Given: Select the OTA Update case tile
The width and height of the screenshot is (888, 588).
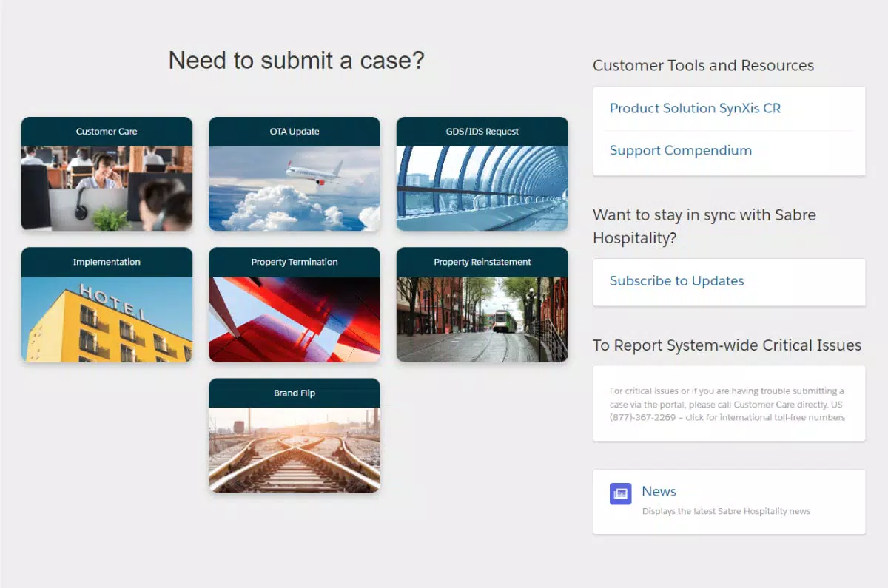Looking at the screenshot, I should point(295,174).
